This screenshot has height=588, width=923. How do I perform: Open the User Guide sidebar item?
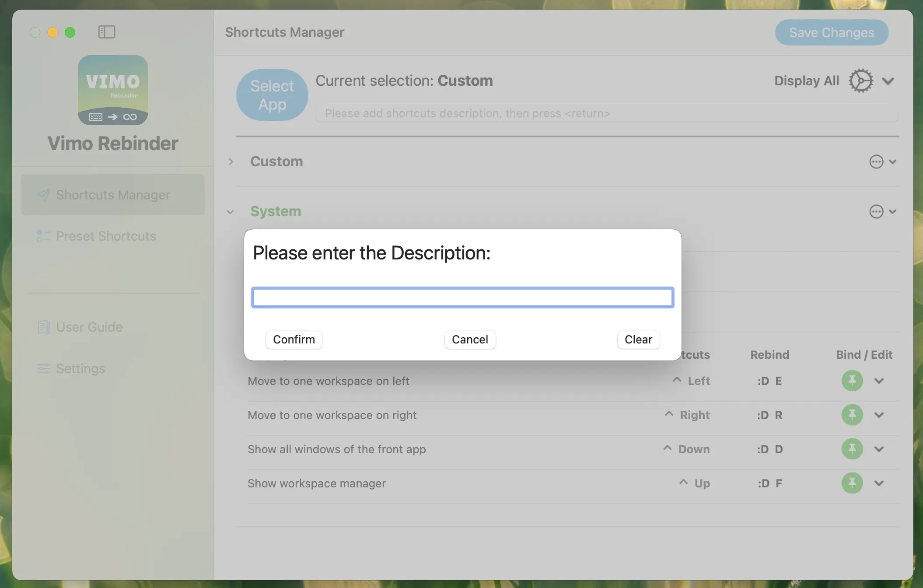point(89,327)
